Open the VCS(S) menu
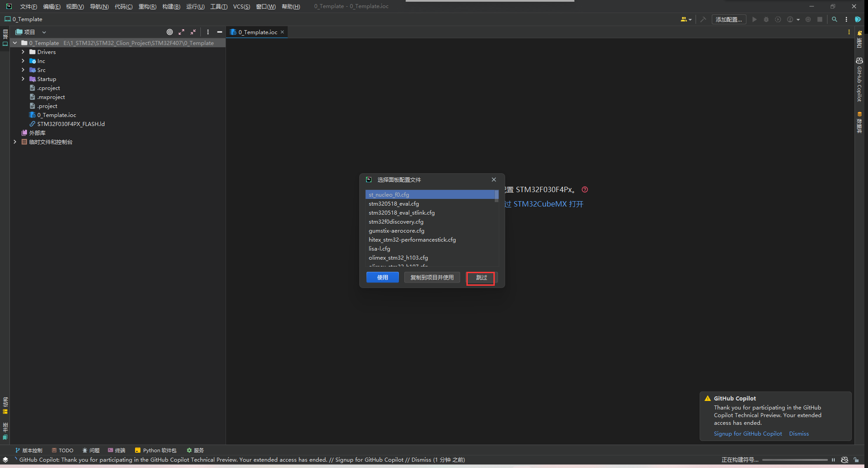 pyautogui.click(x=241, y=6)
